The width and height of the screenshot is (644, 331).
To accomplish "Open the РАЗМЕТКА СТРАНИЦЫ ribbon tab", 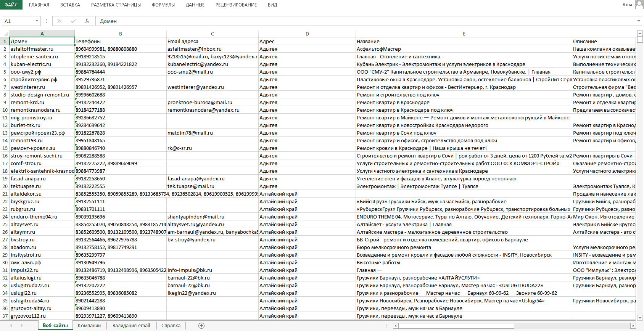I will click(116, 5).
